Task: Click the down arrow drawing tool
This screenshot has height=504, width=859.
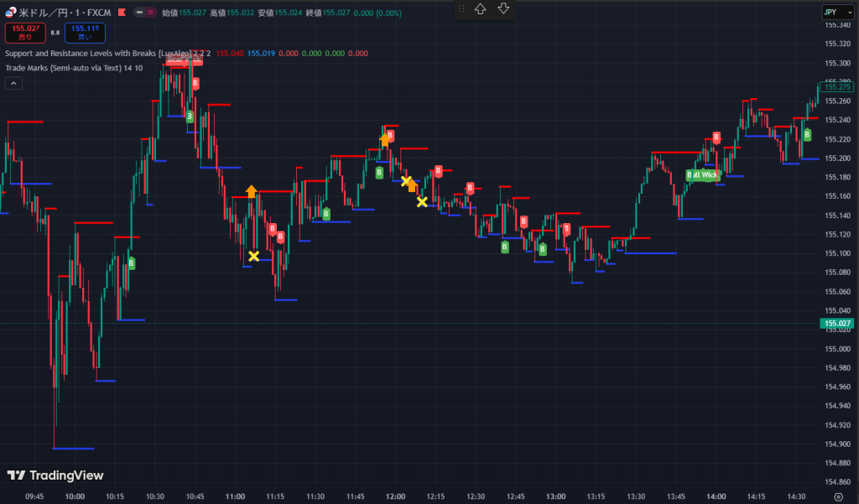Action: (503, 8)
